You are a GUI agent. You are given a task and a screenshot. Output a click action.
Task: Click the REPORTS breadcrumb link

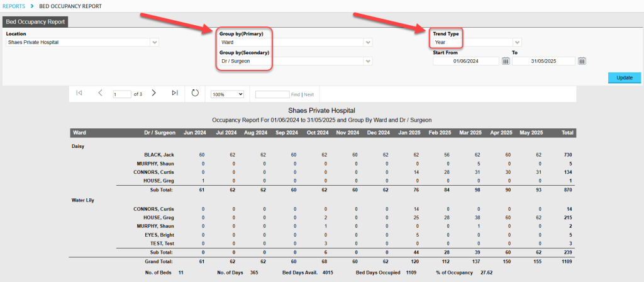[x=14, y=6]
